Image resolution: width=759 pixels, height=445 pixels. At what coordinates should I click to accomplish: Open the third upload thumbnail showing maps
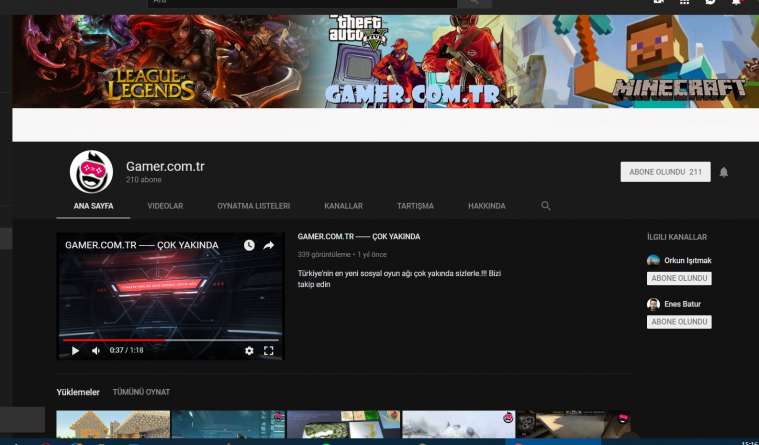pyautogui.click(x=344, y=424)
